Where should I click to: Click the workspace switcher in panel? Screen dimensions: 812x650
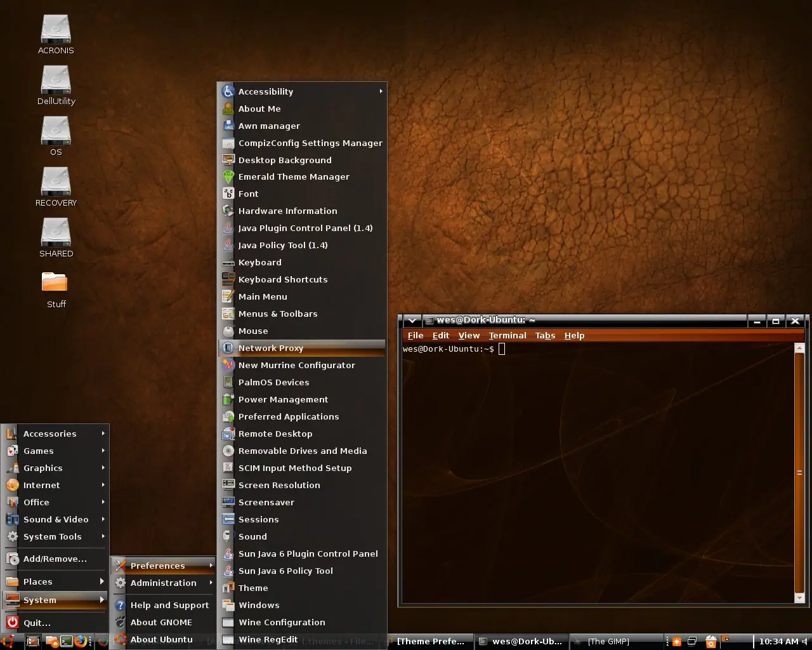(737, 642)
